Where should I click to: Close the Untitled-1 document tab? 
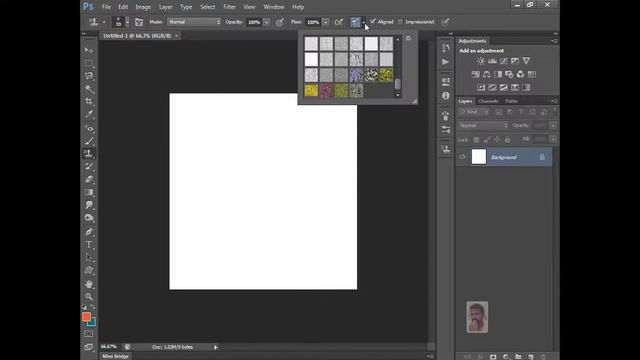pos(176,36)
